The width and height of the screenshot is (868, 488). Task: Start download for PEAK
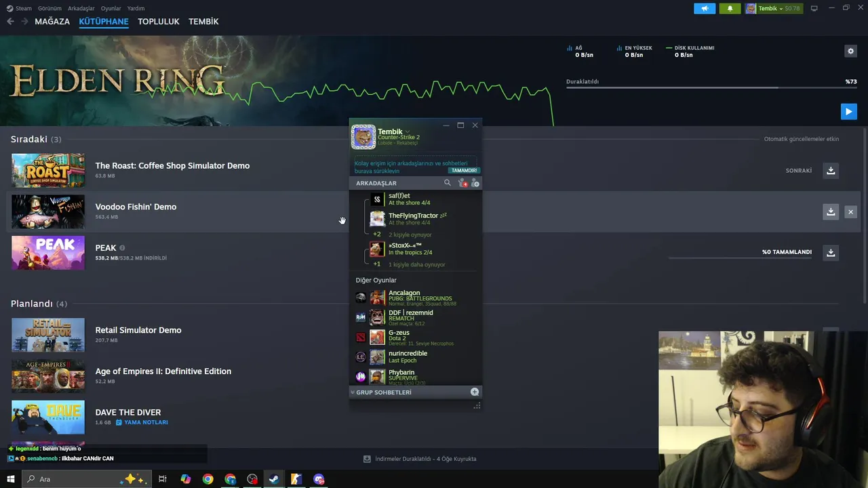831,252
